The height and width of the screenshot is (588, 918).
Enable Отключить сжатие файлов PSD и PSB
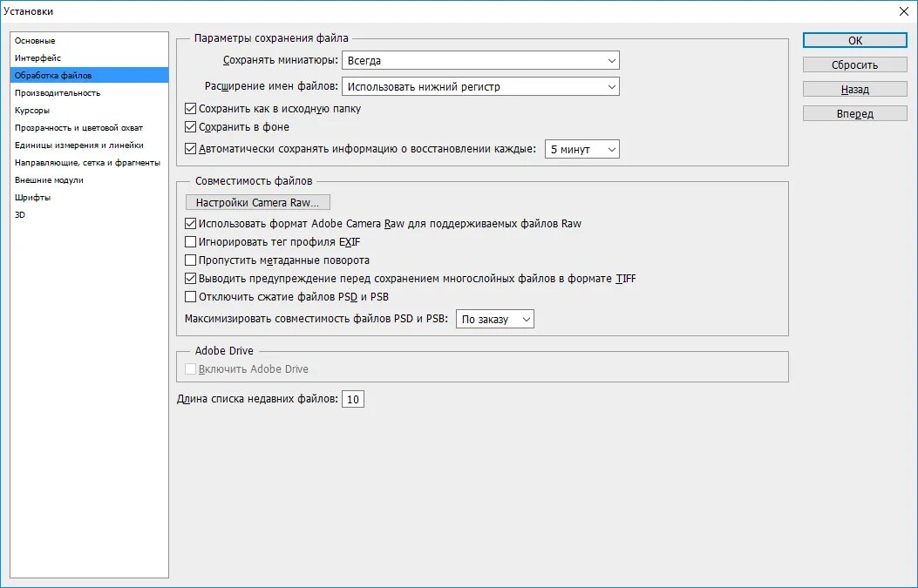[x=190, y=297]
